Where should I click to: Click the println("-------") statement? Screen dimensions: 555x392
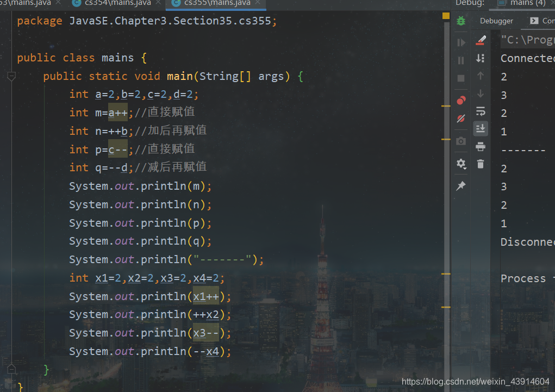166,259
